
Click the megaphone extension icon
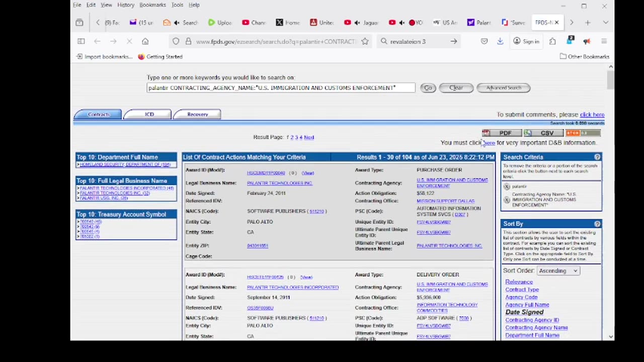click(x=587, y=41)
